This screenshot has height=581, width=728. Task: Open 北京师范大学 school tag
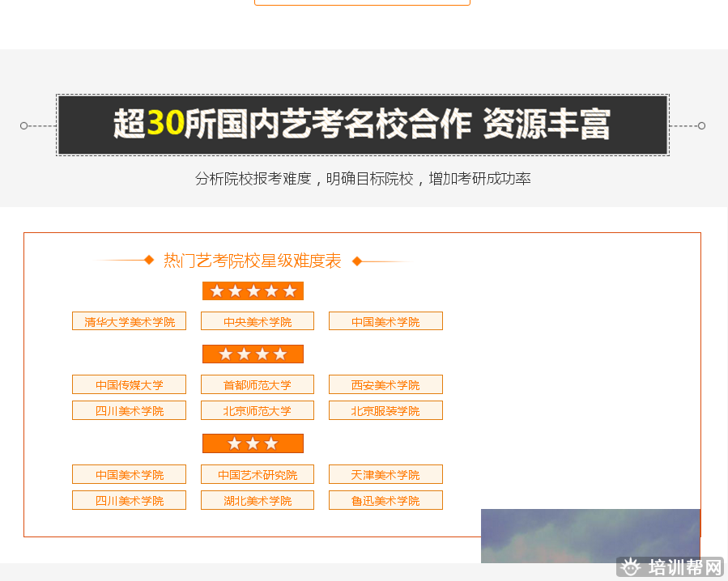[x=258, y=410]
